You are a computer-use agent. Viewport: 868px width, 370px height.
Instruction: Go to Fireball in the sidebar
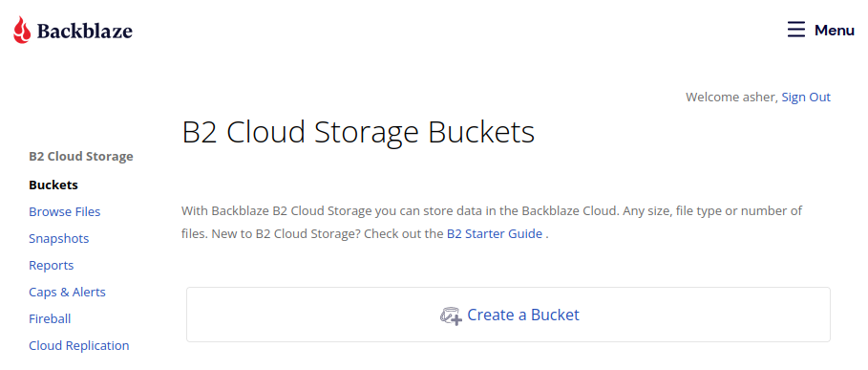coord(50,319)
